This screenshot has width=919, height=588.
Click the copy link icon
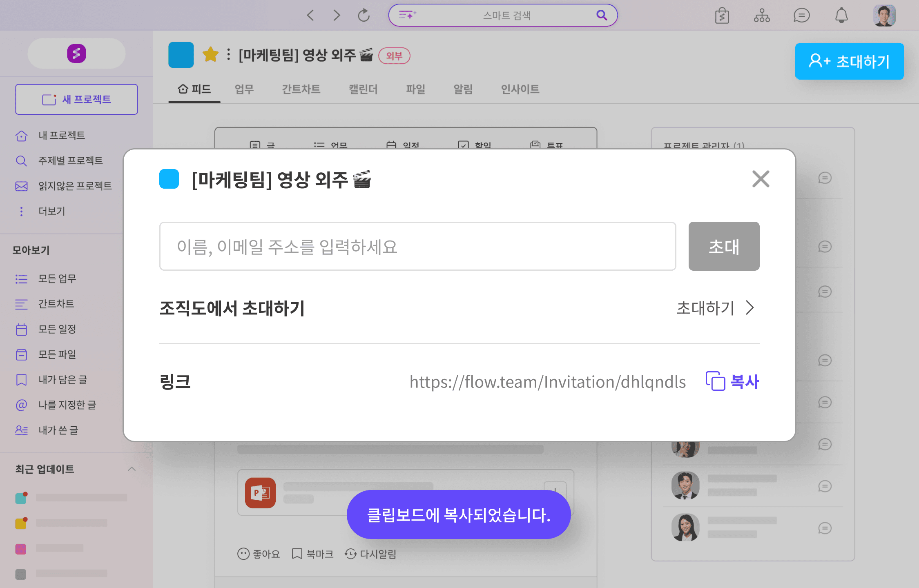pyautogui.click(x=715, y=381)
